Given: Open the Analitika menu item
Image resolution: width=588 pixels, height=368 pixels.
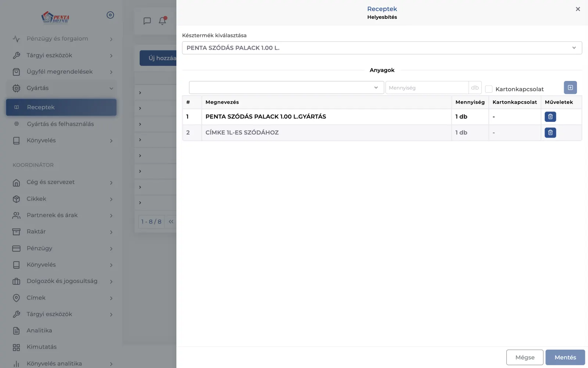Looking at the screenshot, I should [x=61, y=330].
